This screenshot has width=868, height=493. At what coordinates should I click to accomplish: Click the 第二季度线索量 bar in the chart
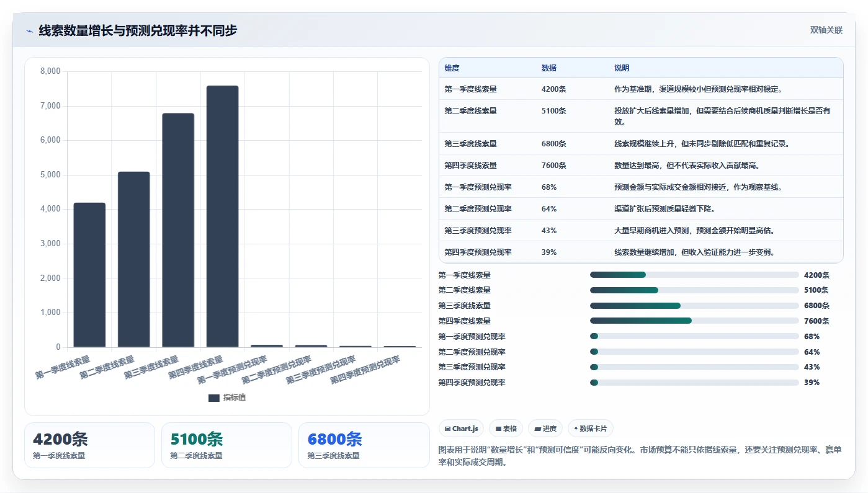pos(134,259)
